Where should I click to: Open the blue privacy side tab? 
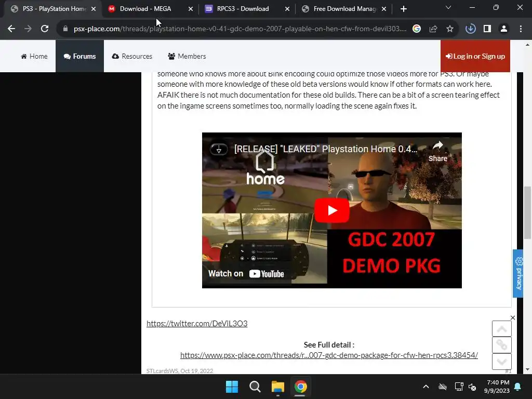pos(518,273)
